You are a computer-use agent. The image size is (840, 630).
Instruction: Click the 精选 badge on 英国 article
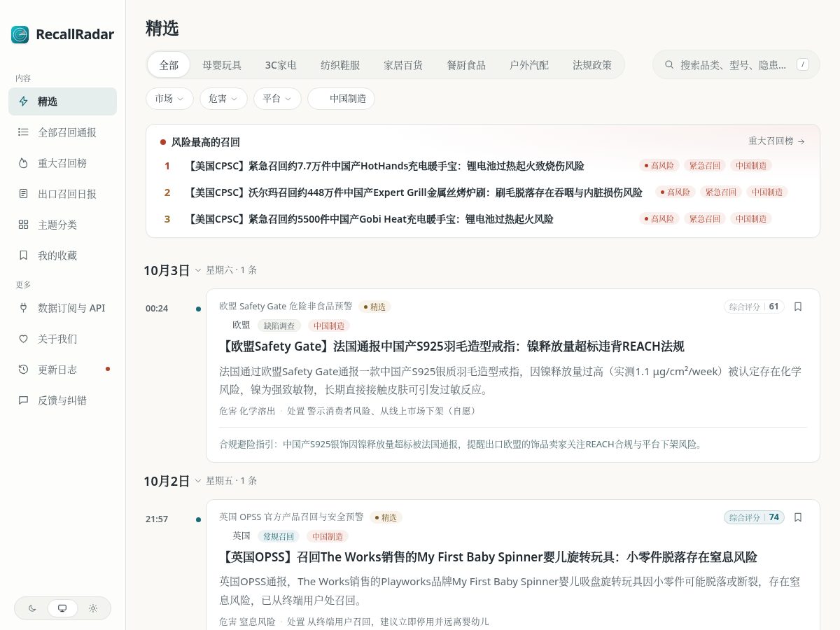coord(386,517)
